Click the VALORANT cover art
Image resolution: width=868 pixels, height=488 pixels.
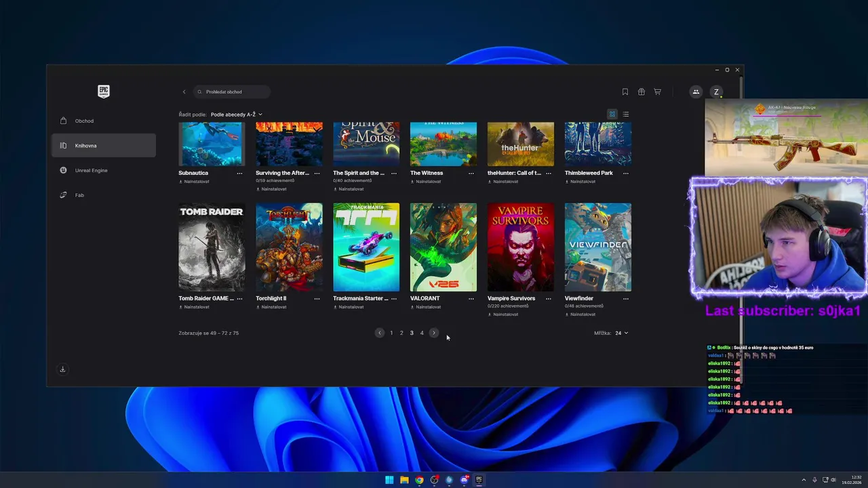(x=443, y=247)
